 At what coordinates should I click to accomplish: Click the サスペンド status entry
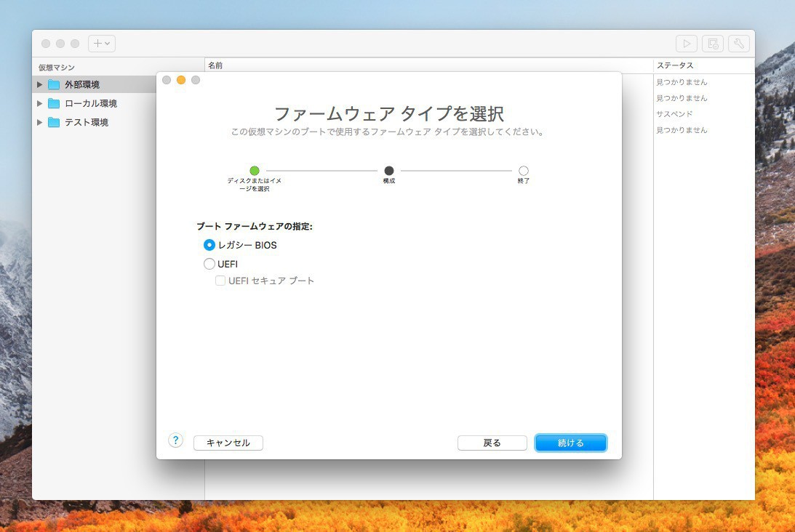pyautogui.click(x=674, y=114)
